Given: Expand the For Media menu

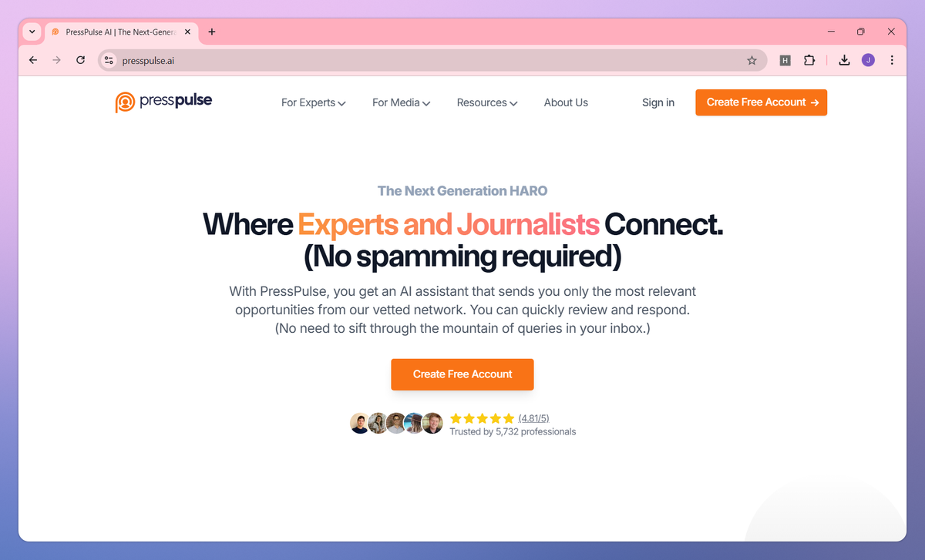Looking at the screenshot, I should pos(401,102).
